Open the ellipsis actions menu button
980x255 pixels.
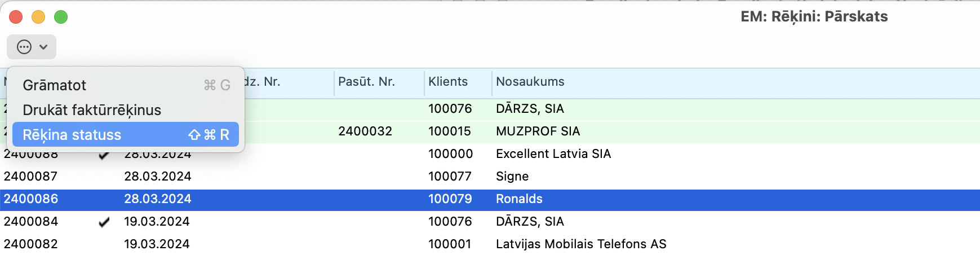click(x=24, y=47)
